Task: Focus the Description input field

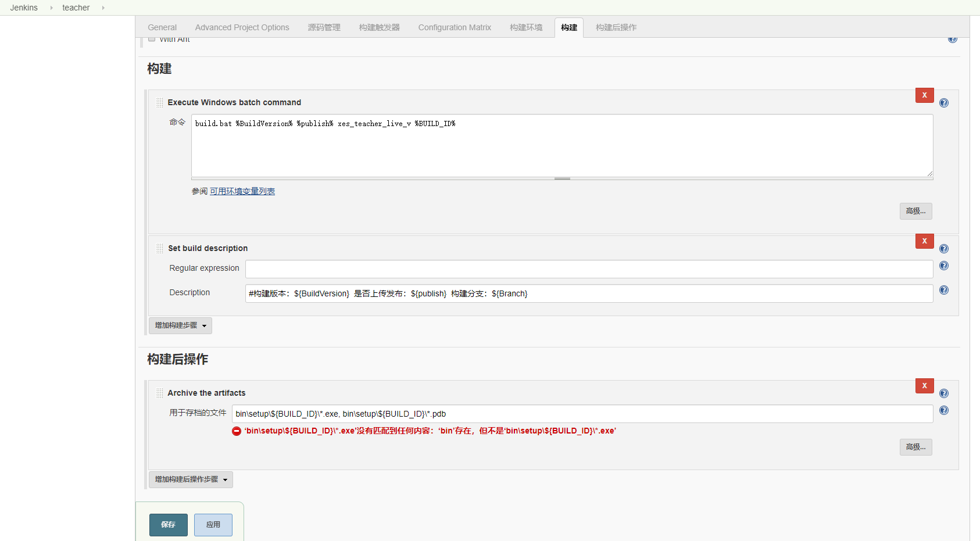Action: point(589,293)
